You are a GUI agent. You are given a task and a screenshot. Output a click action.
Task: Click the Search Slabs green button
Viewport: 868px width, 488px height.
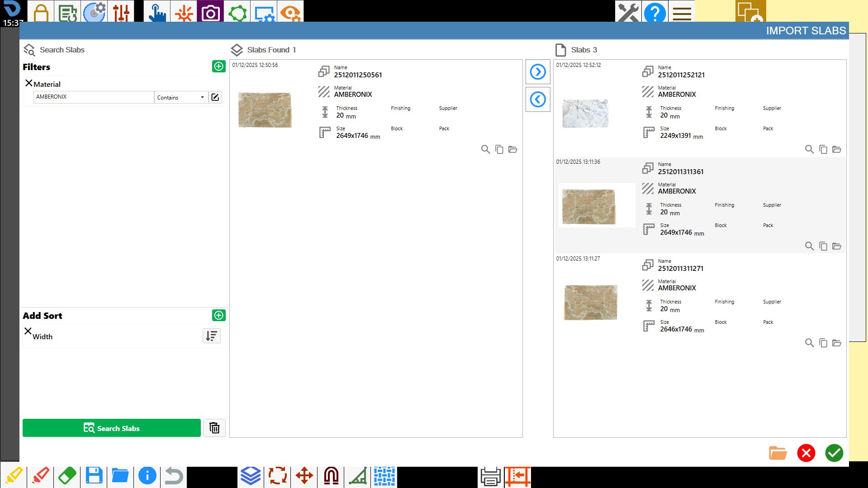click(112, 428)
